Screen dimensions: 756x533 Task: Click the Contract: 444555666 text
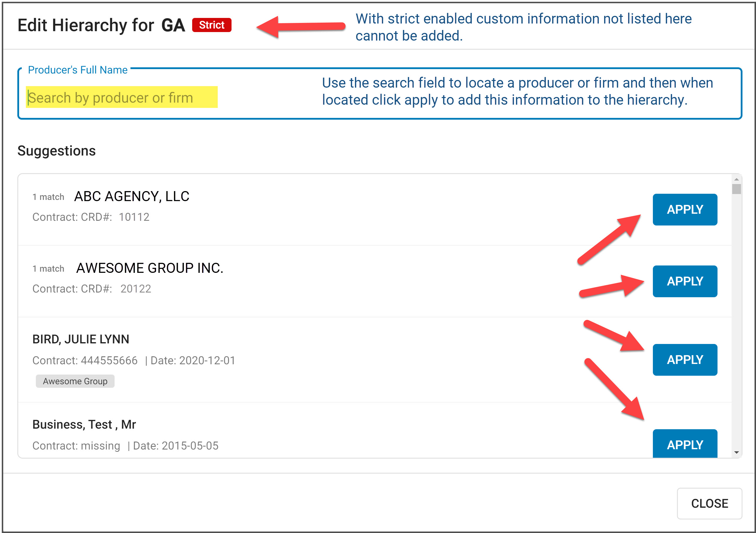[85, 361]
